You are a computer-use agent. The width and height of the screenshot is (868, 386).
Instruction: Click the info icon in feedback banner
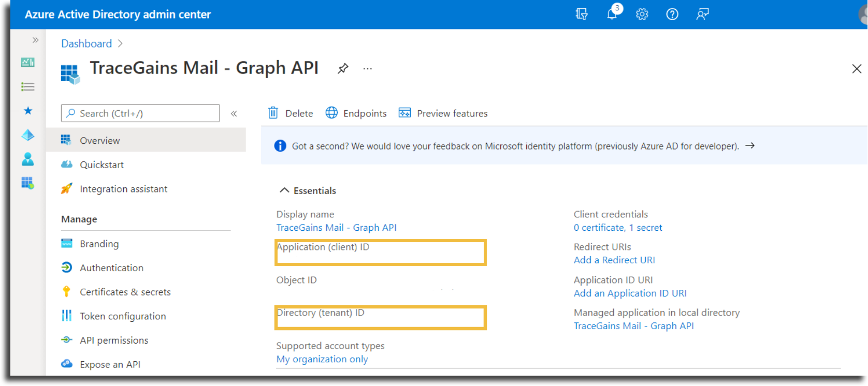click(x=280, y=146)
